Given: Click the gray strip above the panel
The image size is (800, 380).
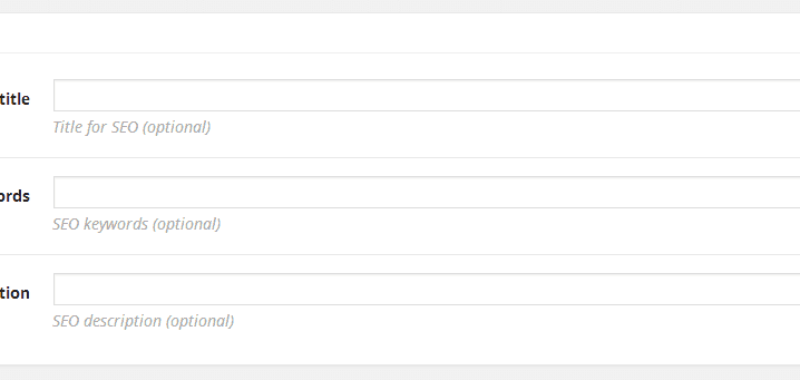Looking at the screenshot, I should click(x=400, y=6).
